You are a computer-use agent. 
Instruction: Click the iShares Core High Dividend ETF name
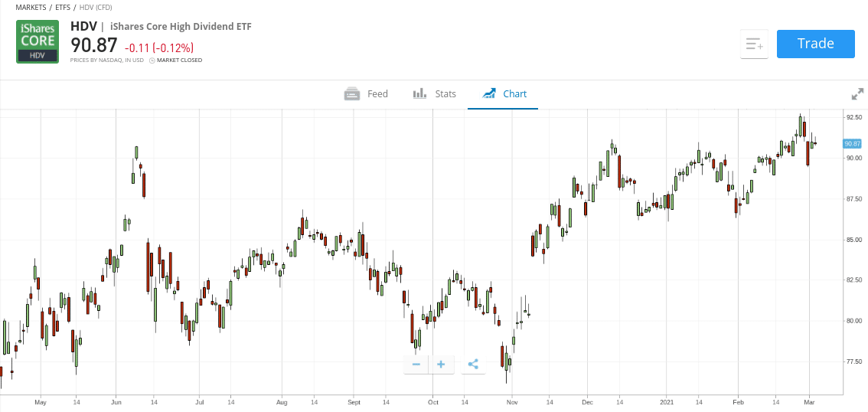(x=181, y=26)
